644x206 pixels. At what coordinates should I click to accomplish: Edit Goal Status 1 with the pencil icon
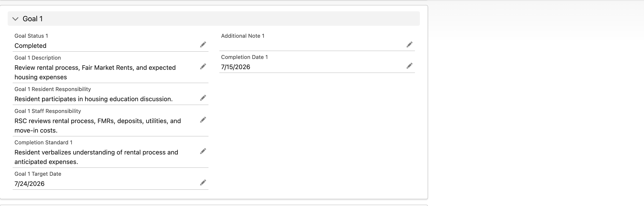click(x=203, y=44)
